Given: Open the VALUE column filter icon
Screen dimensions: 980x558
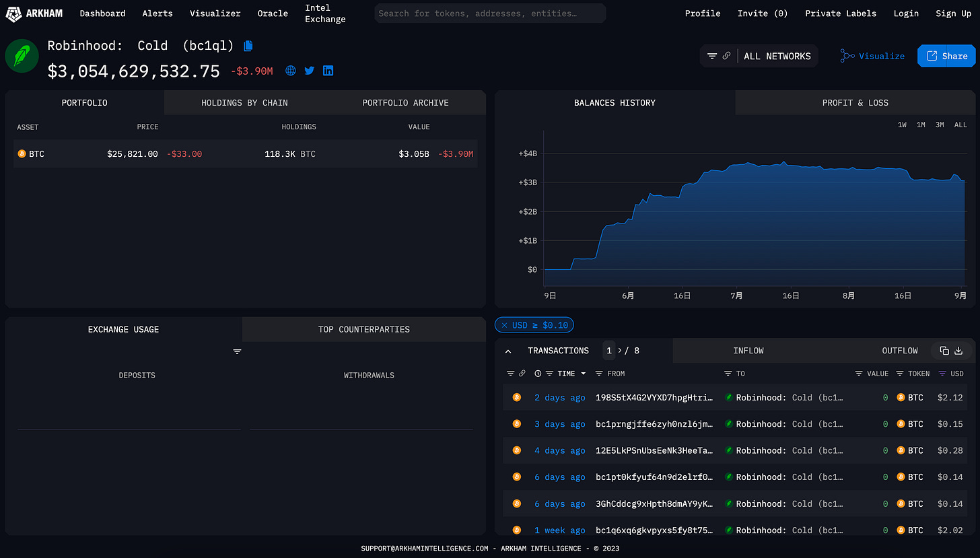Looking at the screenshot, I should [x=859, y=374].
